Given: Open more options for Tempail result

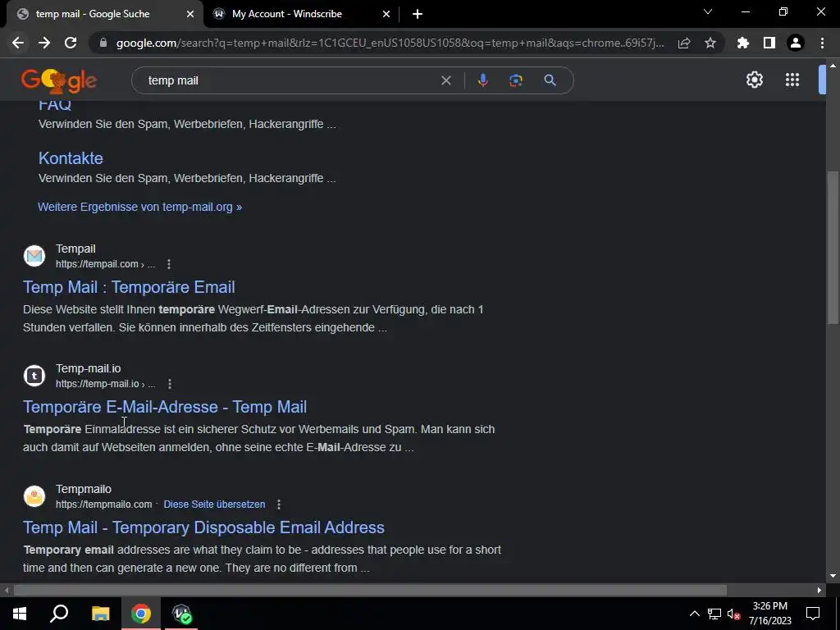Looking at the screenshot, I should tap(169, 264).
